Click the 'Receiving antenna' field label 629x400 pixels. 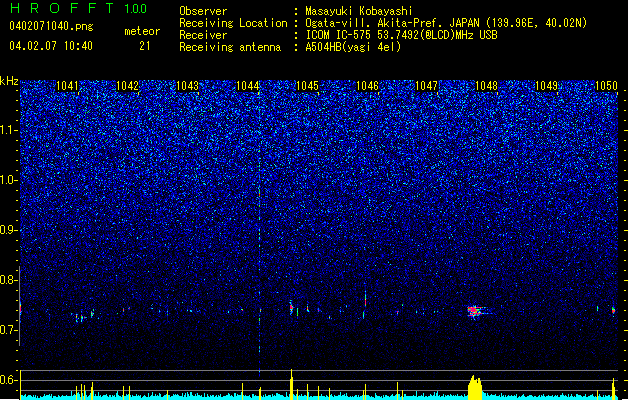(x=230, y=47)
